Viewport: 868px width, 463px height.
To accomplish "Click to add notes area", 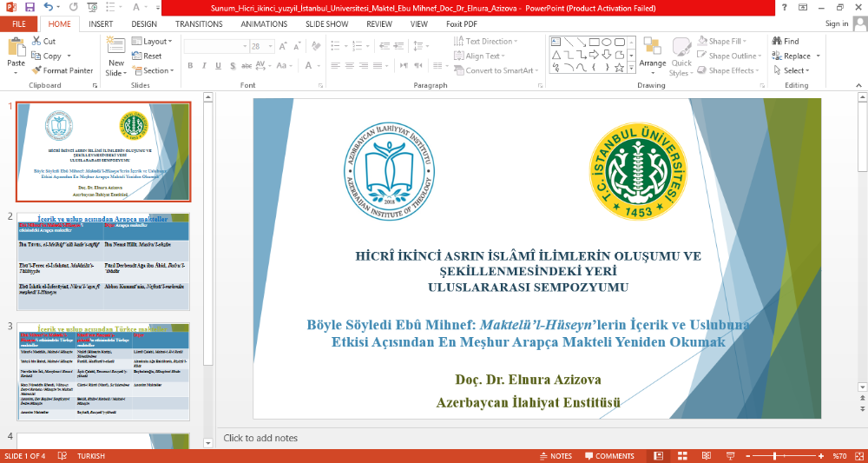I will pyautogui.click(x=260, y=438).
